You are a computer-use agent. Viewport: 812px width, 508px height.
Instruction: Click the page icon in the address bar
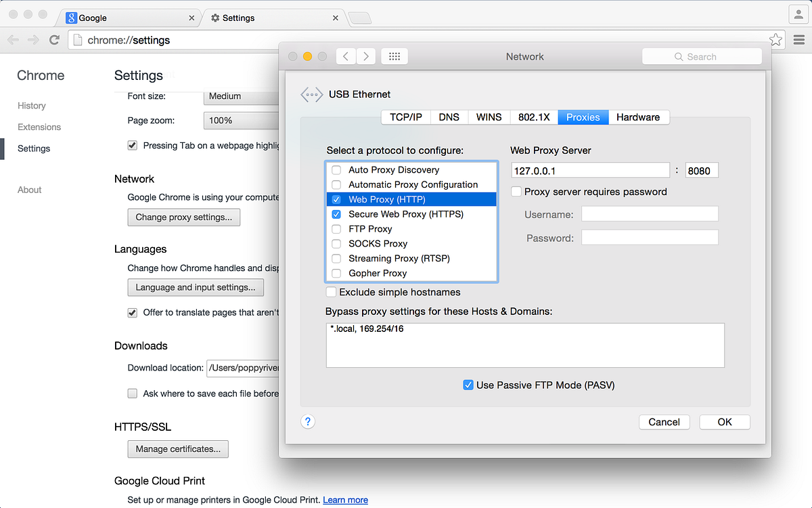78,40
